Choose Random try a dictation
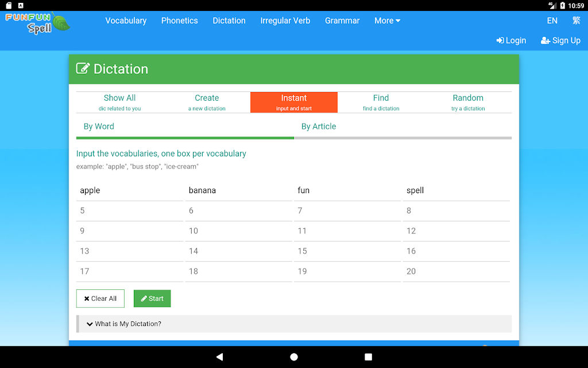 click(468, 102)
